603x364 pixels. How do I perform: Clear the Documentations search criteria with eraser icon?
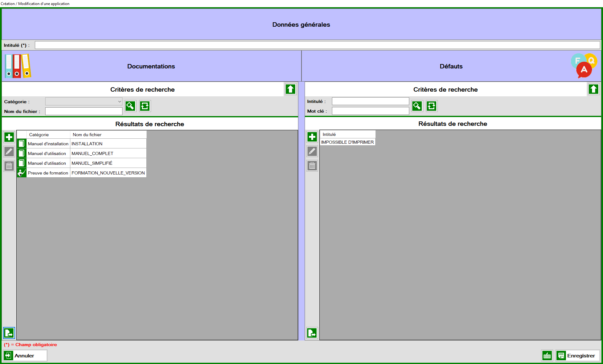[x=130, y=106]
